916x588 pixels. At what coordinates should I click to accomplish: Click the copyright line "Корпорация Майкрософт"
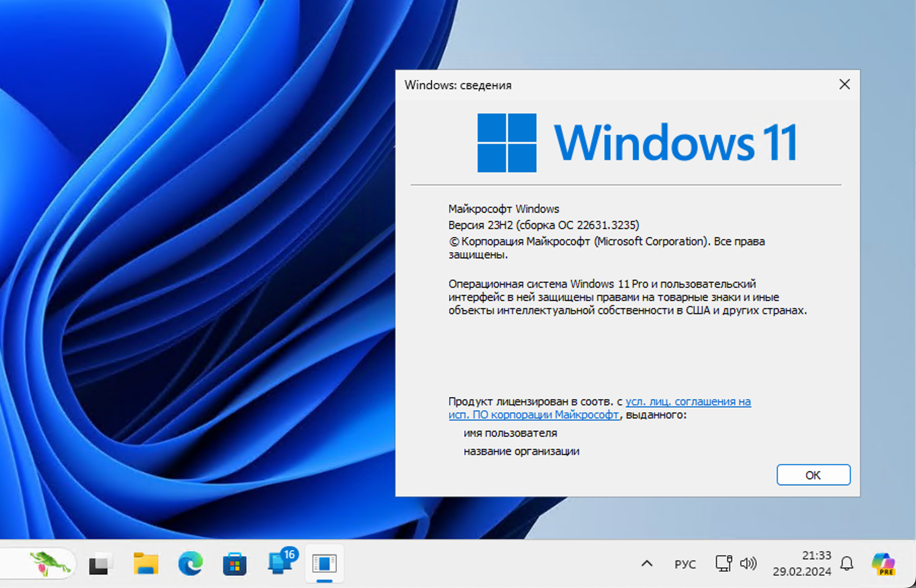pos(606,247)
